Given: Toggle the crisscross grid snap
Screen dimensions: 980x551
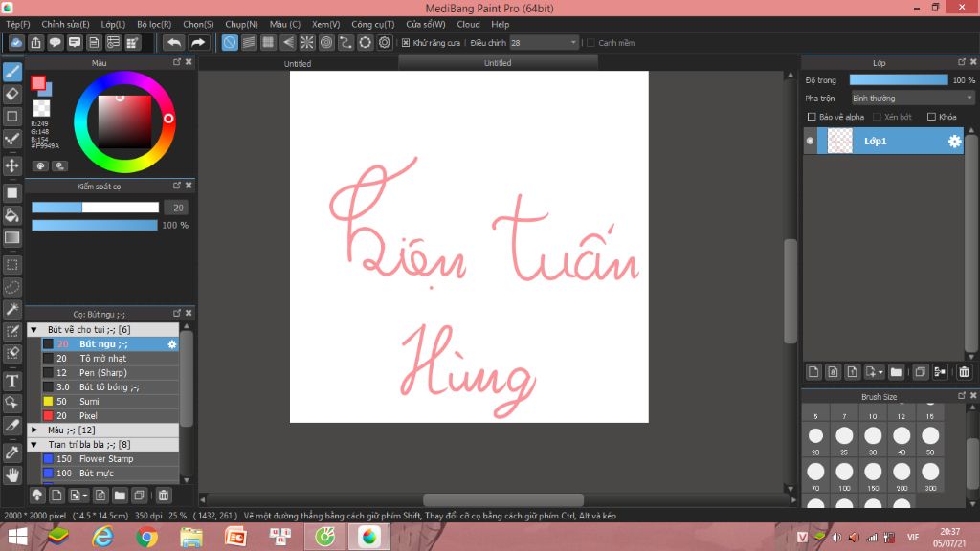Looking at the screenshot, I should [268, 42].
